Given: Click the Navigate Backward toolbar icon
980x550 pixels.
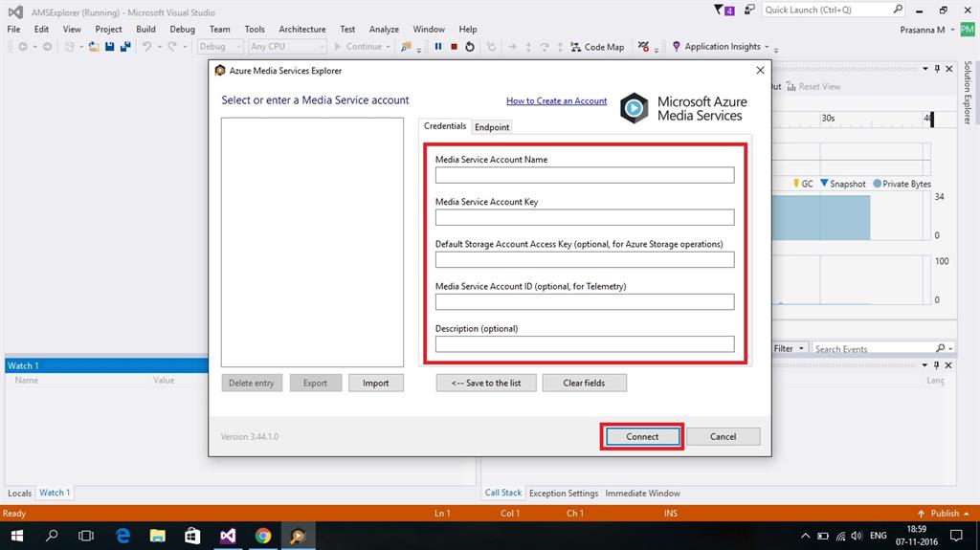Looking at the screenshot, I should 23,46.
